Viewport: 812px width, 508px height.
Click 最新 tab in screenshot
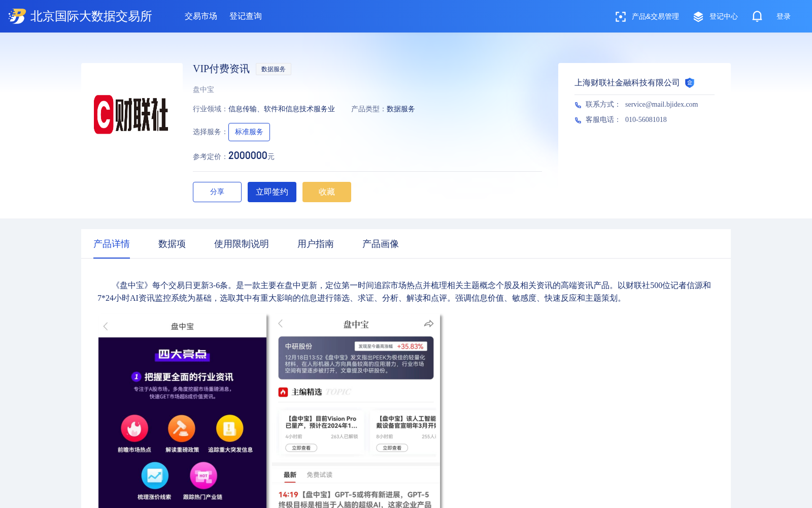(x=290, y=475)
